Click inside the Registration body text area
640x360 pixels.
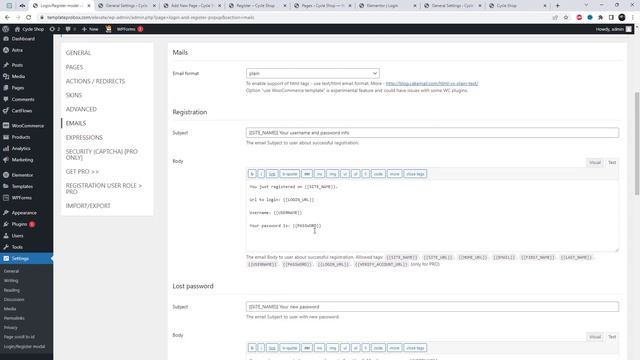(432, 216)
